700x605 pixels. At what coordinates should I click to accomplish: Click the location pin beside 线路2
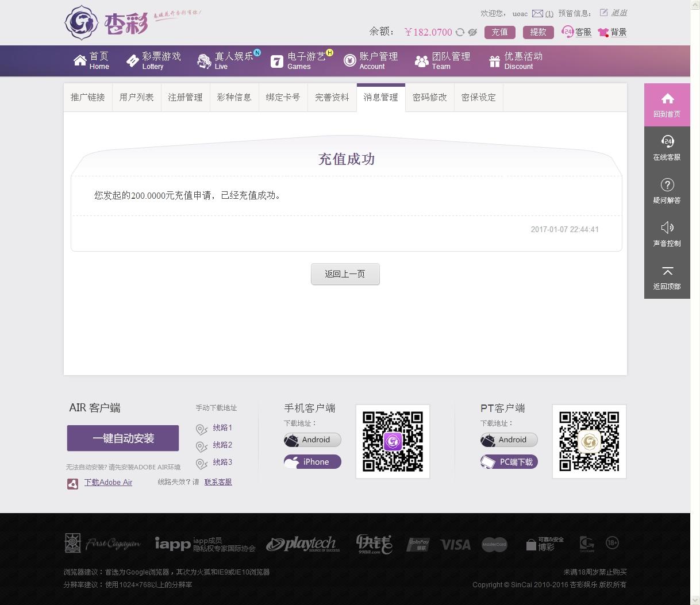(x=201, y=446)
